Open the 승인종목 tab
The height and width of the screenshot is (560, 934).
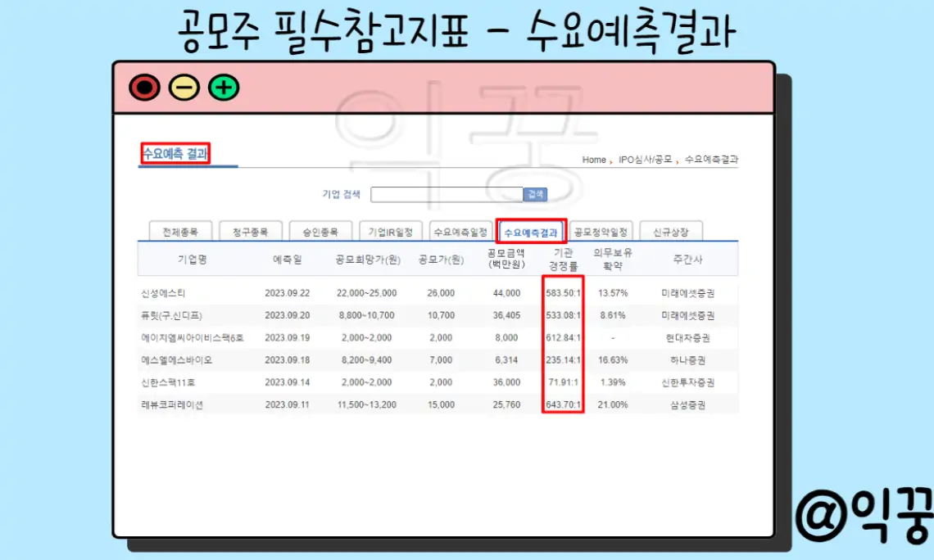321,231
